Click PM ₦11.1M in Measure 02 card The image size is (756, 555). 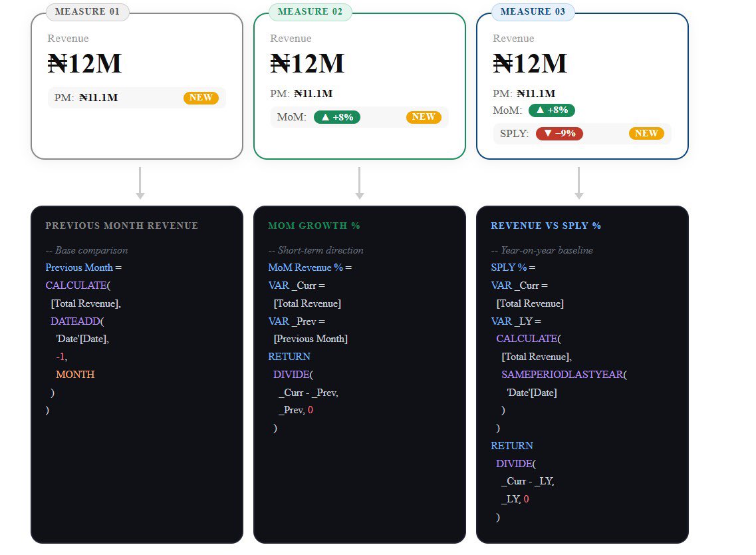301,94
